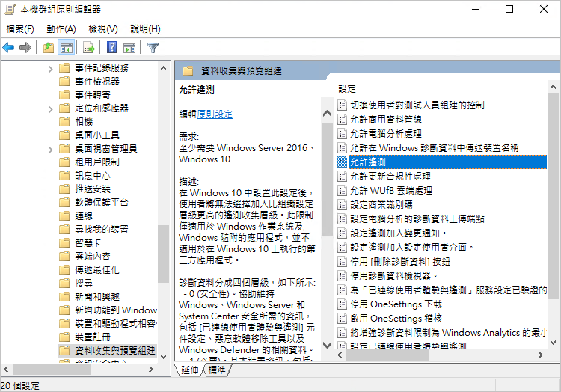Open the 原則設定 link

[215, 114]
